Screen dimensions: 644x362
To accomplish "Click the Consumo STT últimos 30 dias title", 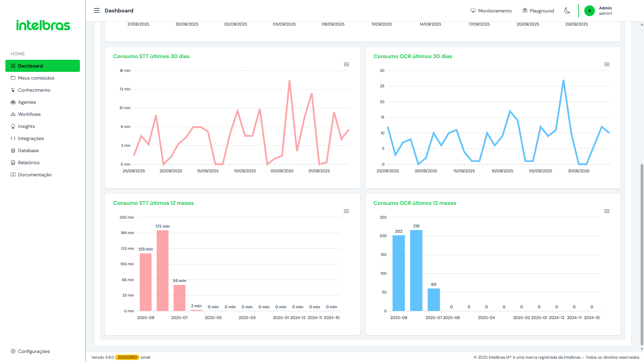I will 151,56.
